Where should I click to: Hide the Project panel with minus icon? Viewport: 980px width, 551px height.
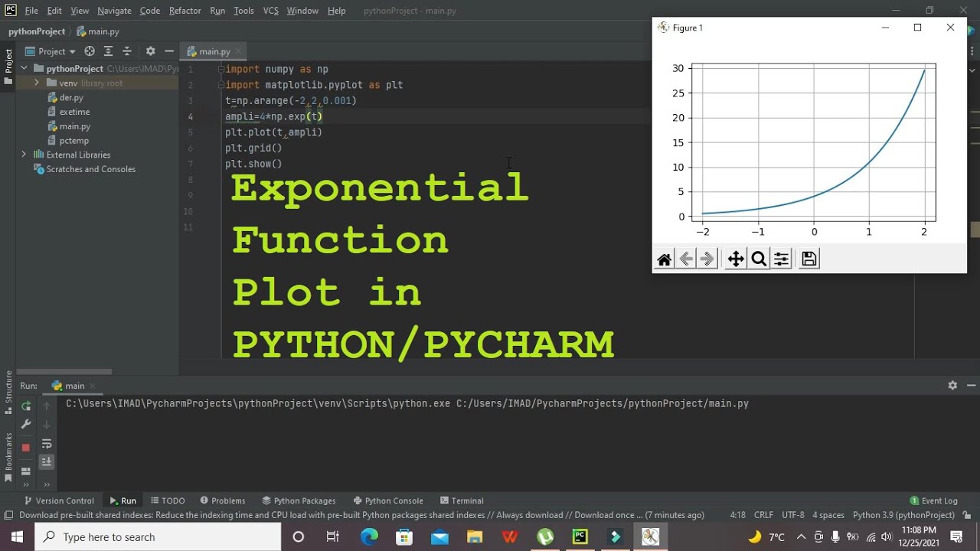(169, 51)
